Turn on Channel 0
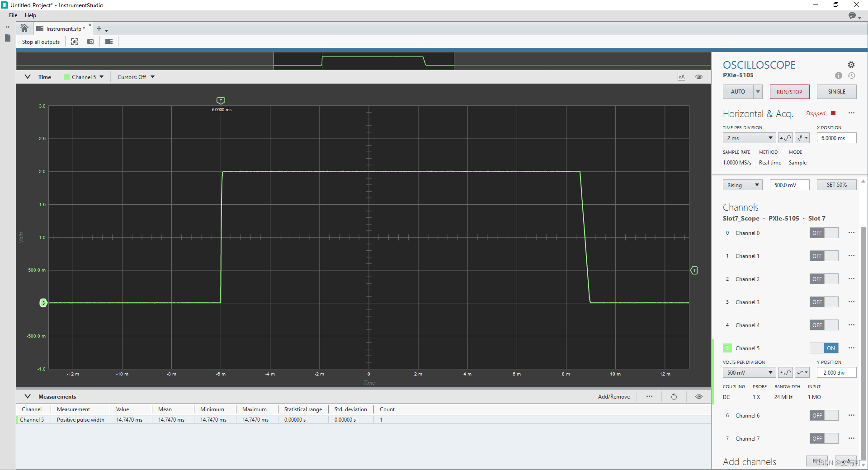868x470 pixels. (824, 233)
